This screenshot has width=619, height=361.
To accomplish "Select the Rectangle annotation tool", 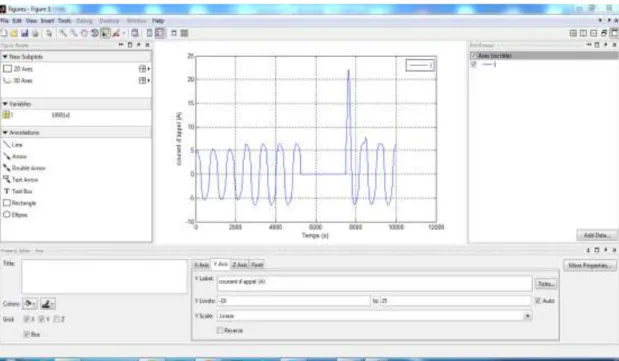I will [19, 203].
